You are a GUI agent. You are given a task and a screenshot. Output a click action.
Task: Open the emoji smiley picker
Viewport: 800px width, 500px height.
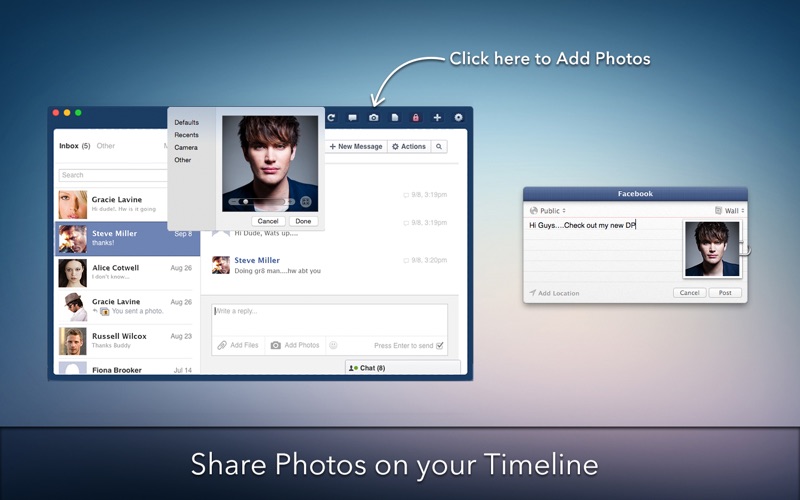pyautogui.click(x=333, y=345)
